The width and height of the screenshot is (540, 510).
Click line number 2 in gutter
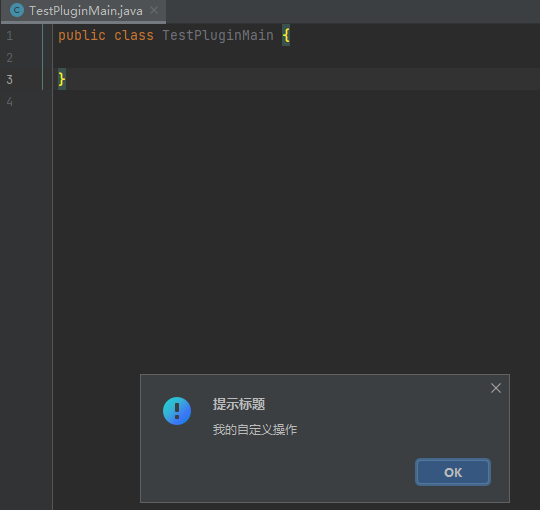(9, 58)
